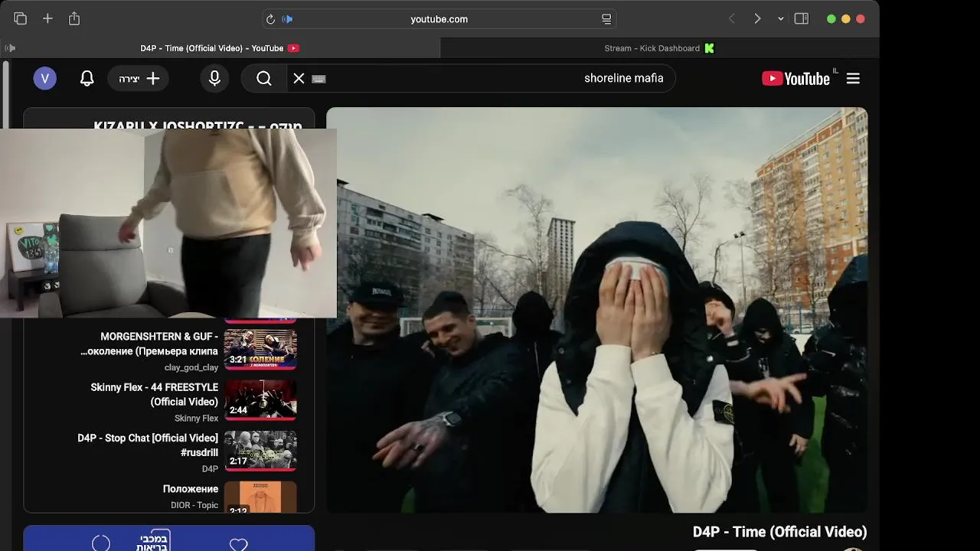The height and width of the screenshot is (551, 980).
Task: Click the Hebrew logo on blue banner
Action: pyautogui.click(x=152, y=540)
